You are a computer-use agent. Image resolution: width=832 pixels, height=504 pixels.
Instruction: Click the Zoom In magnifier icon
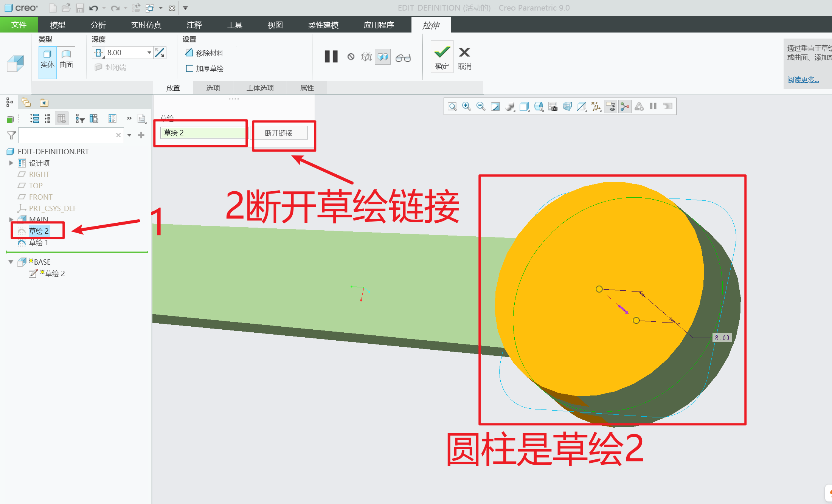point(467,106)
